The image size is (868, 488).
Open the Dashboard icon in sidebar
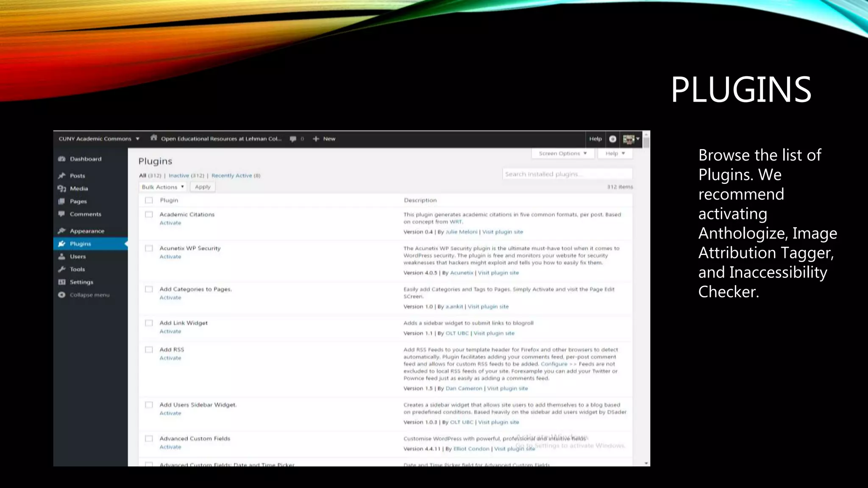(62, 159)
